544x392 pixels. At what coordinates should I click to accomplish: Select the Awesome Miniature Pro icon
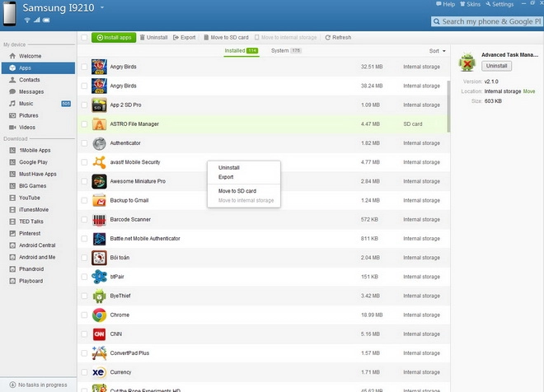[99, 181]
